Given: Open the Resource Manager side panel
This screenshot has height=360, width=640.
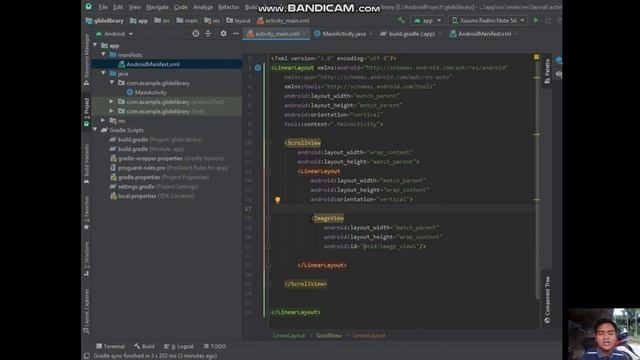Looking at the screenshot, I should (86, 59).
